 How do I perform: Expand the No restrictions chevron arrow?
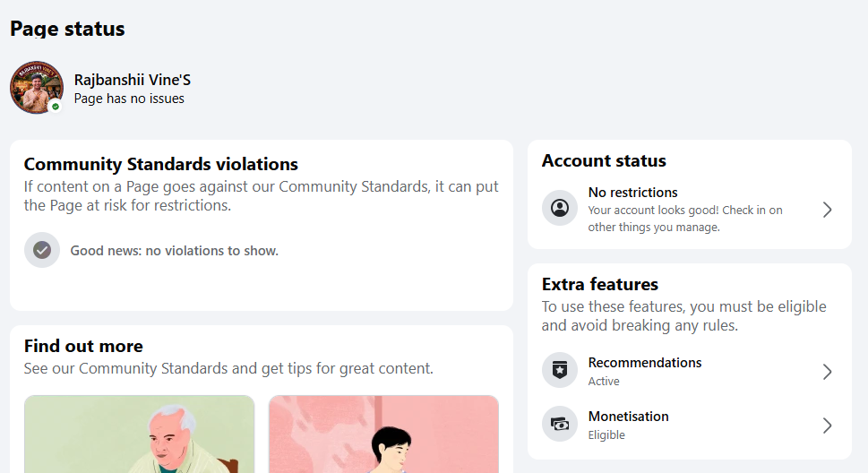click(x=827, y=210)
